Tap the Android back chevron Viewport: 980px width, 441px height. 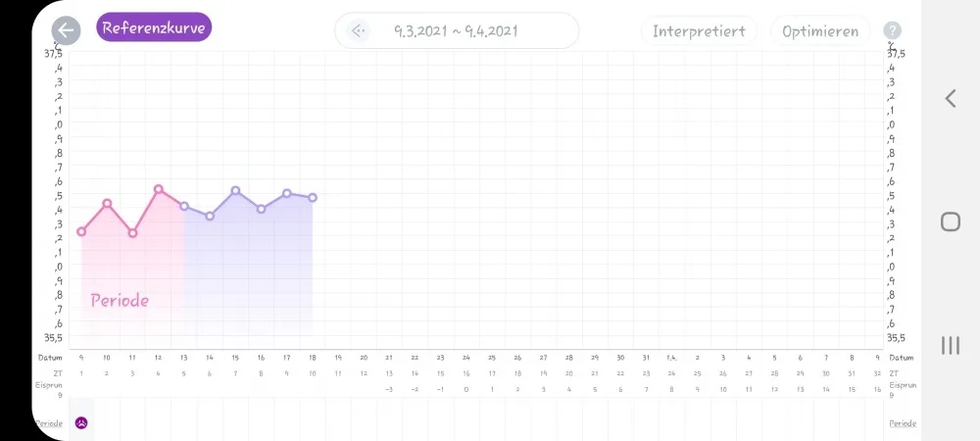coord(950,98)
